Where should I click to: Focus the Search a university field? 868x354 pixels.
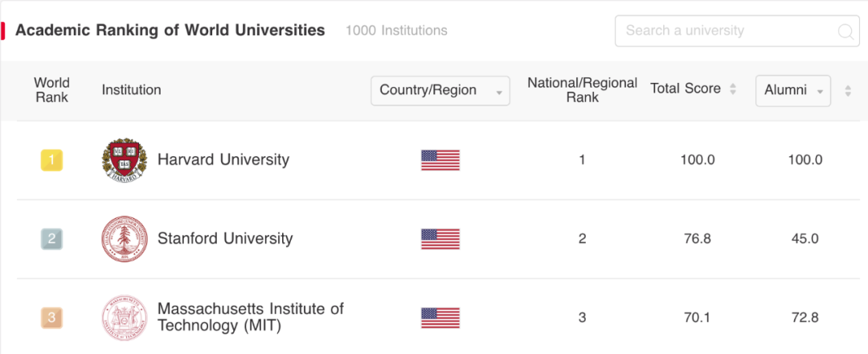[737, 31]
